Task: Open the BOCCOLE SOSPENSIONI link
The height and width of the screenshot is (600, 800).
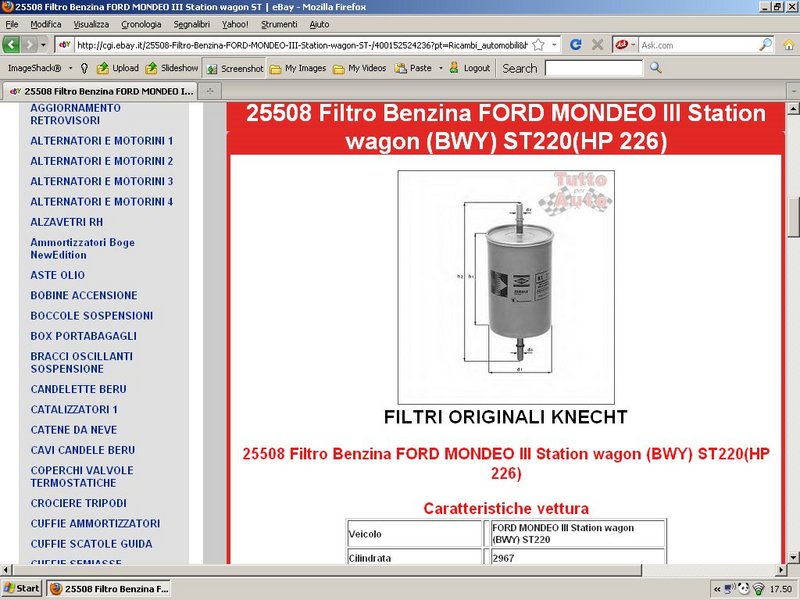Action: click(92, 316)
